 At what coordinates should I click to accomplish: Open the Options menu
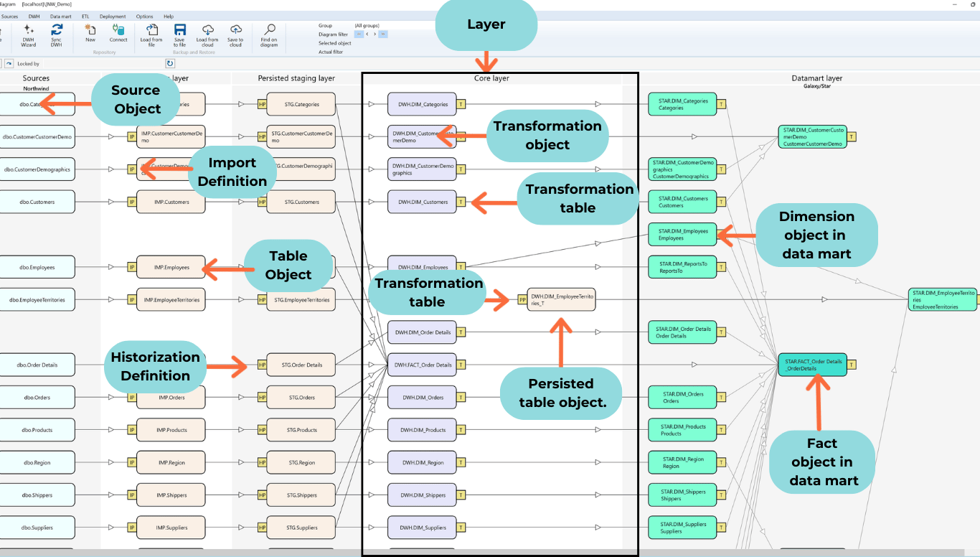(x=144, y=16)
